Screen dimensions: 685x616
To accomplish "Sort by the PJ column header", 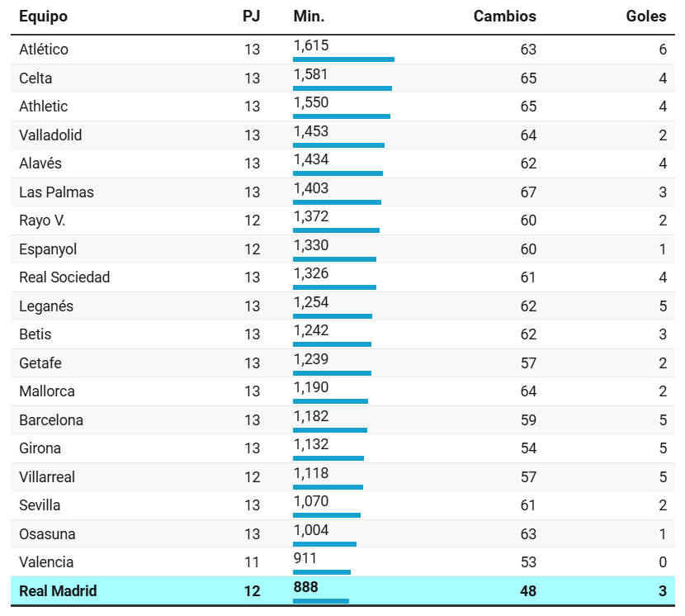I will tap(251, 17).
